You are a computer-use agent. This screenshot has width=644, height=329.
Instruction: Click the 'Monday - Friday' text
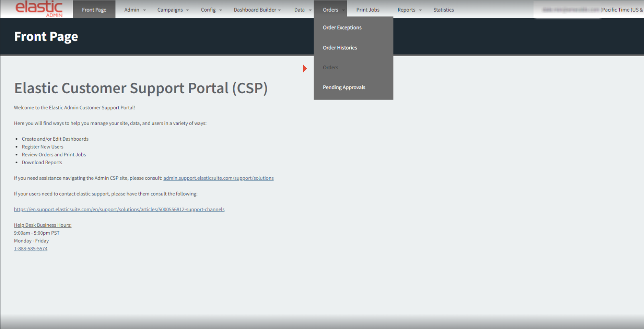[x=31, y=241]
